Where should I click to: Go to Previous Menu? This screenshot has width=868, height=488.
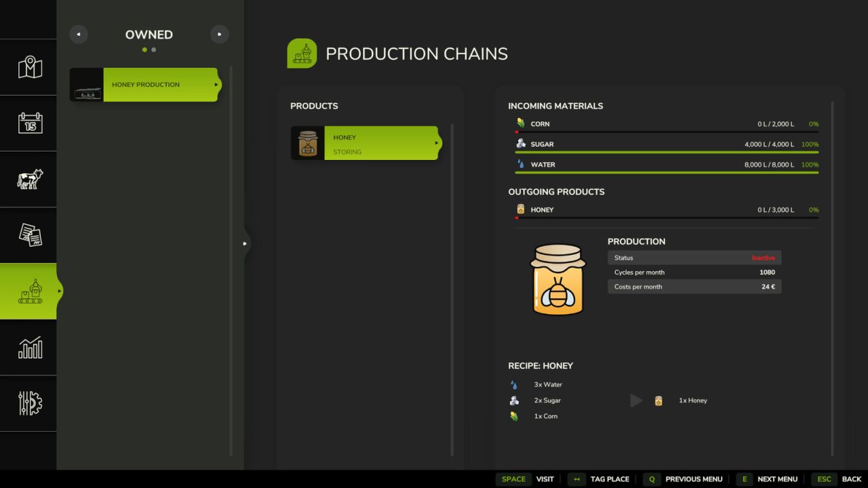tap(684, 479)
